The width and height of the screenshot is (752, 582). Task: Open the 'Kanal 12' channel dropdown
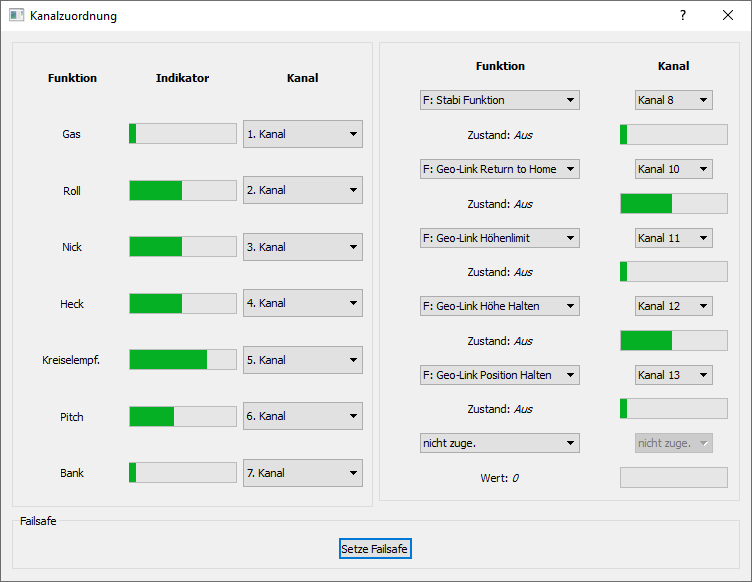[673, 306]
